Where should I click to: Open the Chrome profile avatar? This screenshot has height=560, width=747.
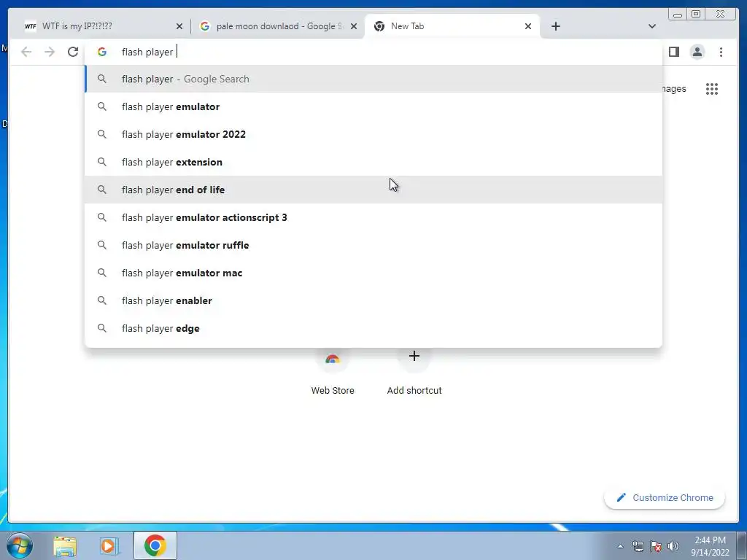pyautogui.click(x=697, y=52)
